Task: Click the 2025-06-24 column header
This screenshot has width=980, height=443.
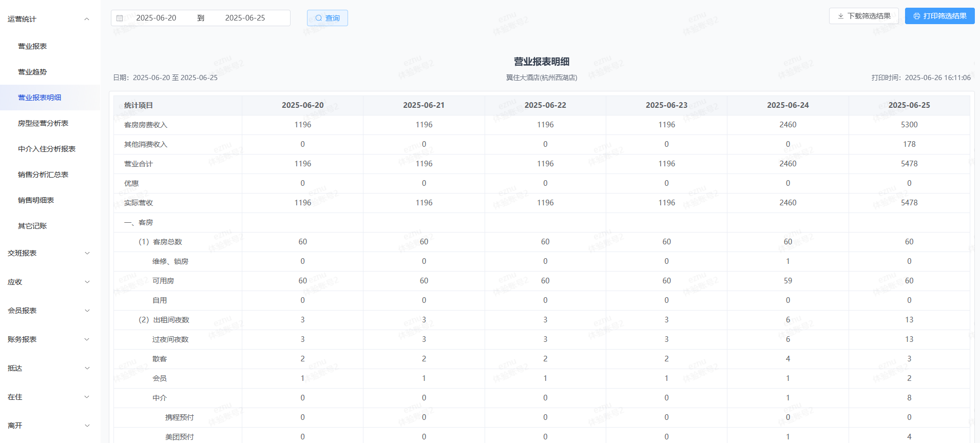Action: [787, 105]
